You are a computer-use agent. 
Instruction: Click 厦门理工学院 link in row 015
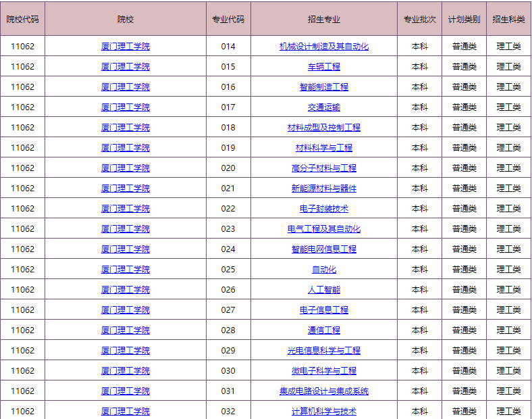125,67
